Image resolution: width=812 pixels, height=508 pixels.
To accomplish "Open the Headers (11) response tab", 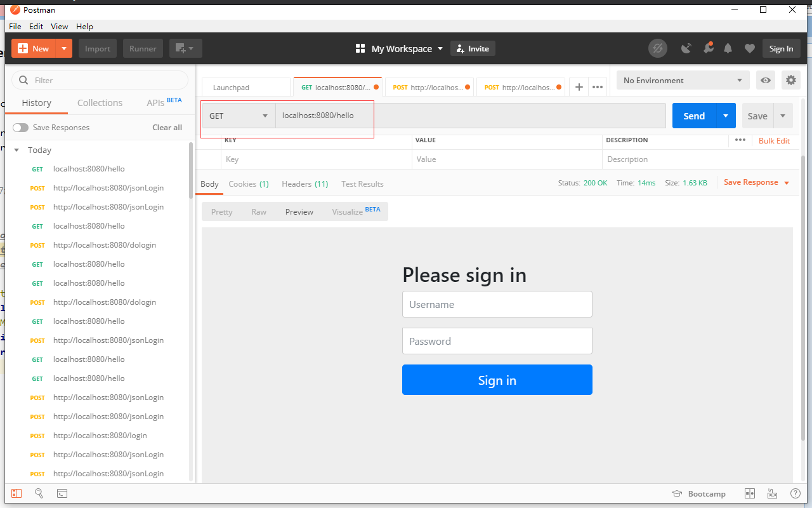I will [x=304, y=184].
